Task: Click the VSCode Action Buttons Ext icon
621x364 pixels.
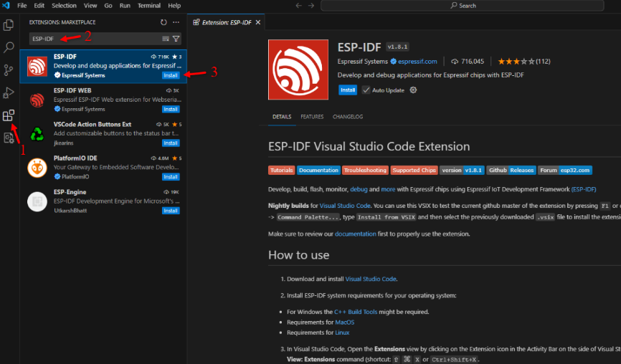Action: coord(37,134)
